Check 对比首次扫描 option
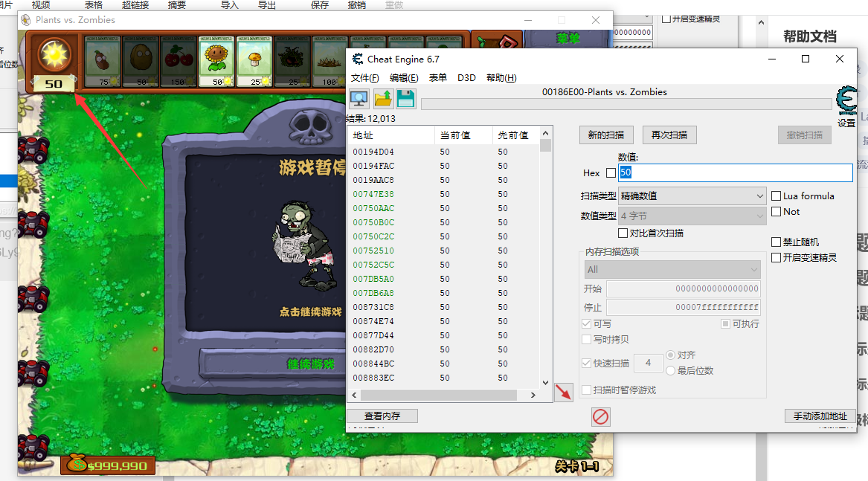Screen dimensions: 868x481 [x=623, y=233]
